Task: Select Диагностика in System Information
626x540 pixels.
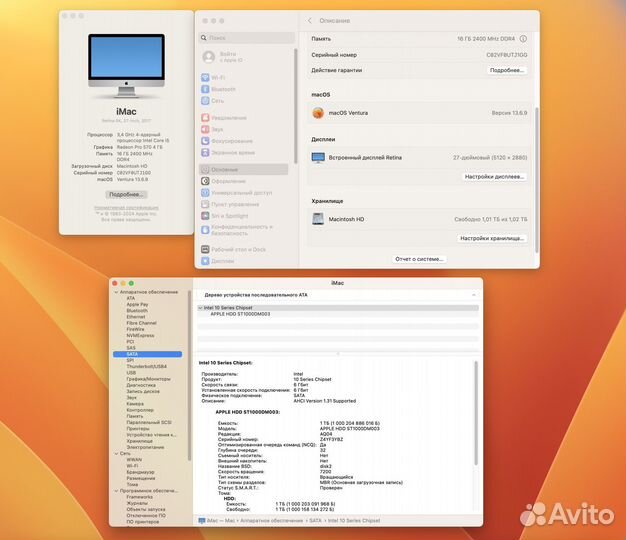Action: [141, 385]
